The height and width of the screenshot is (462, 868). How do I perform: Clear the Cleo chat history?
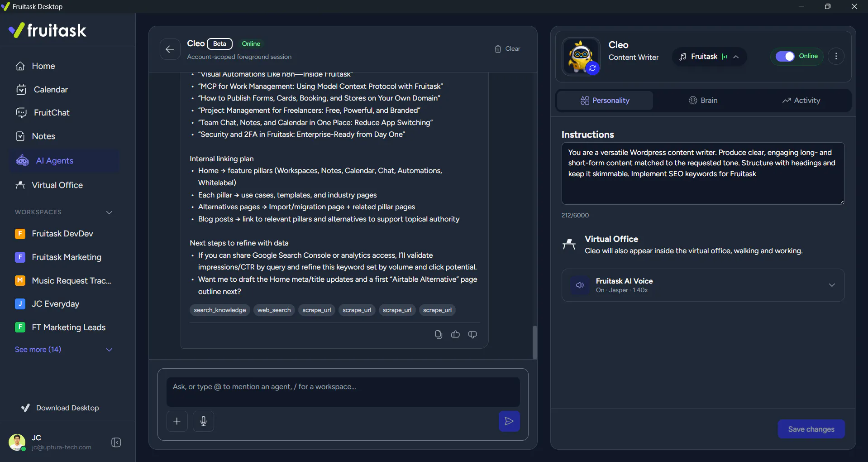point(507,49)
